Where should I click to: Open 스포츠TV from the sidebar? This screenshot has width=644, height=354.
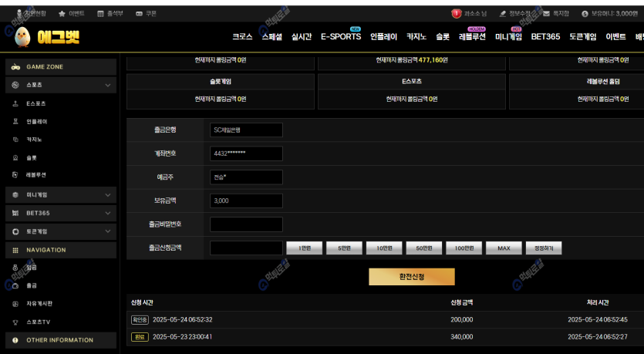click(39, 322)
